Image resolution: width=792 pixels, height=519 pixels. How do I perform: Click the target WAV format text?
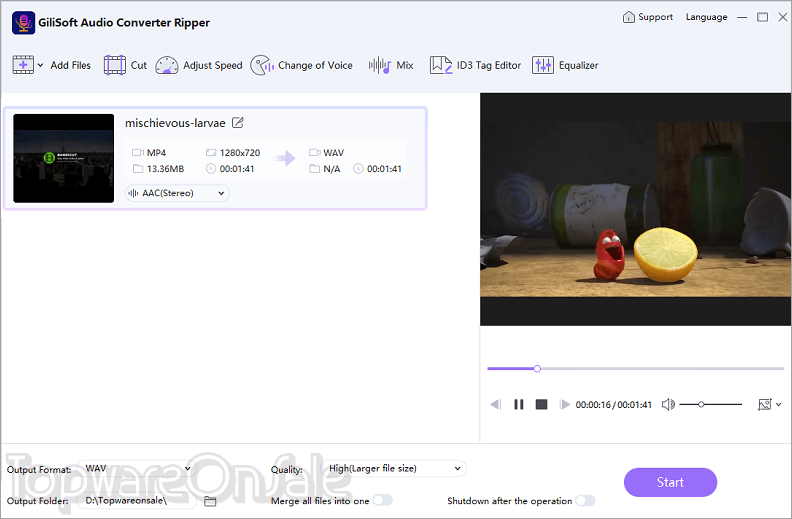[333, 152]
